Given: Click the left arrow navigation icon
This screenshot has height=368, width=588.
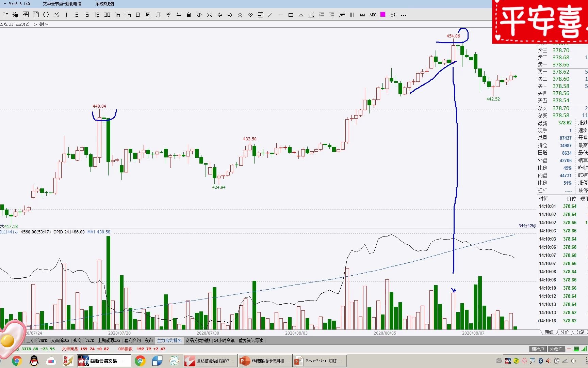Looking at the screenshot, I should [219, 15].
